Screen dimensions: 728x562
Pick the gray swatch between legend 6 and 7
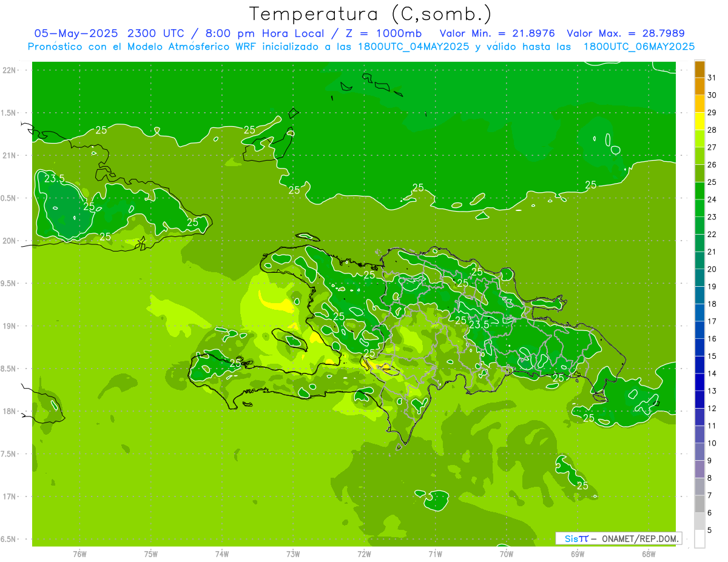click(699, 504)
